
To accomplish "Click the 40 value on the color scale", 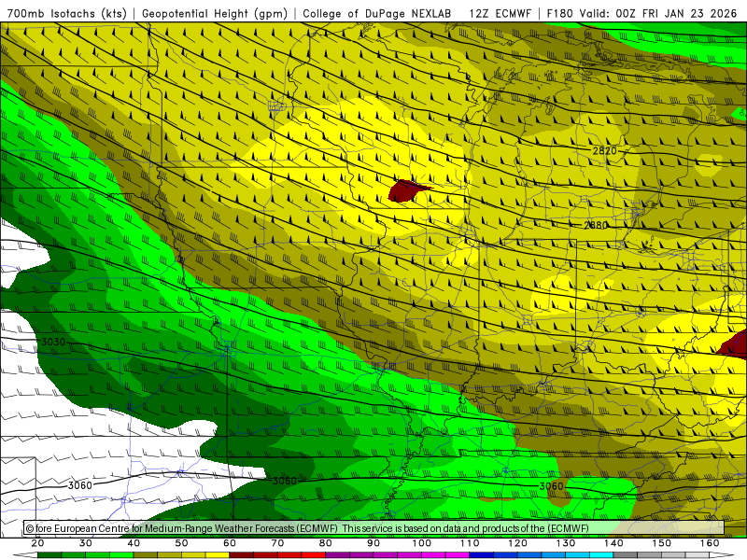I will 134,543.
